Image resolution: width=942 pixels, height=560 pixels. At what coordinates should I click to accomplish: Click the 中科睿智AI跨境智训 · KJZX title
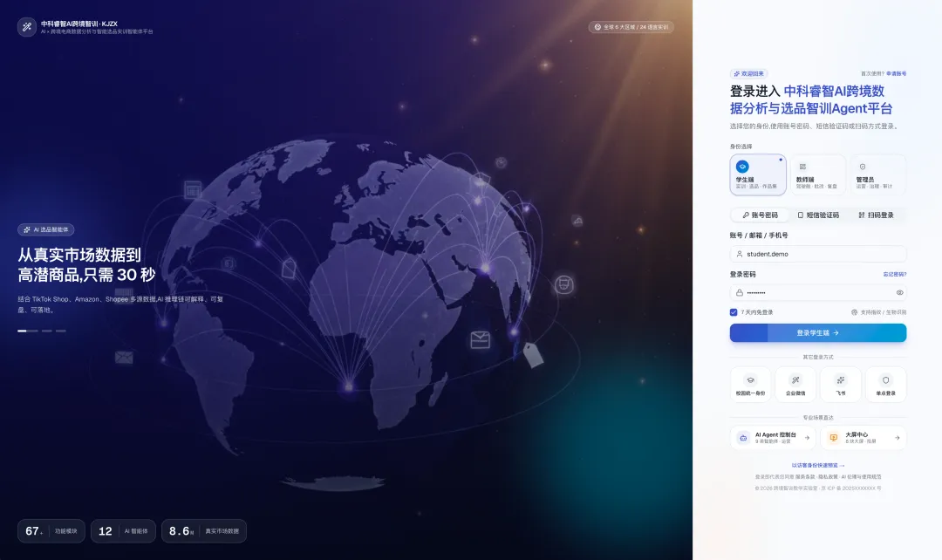79,24
